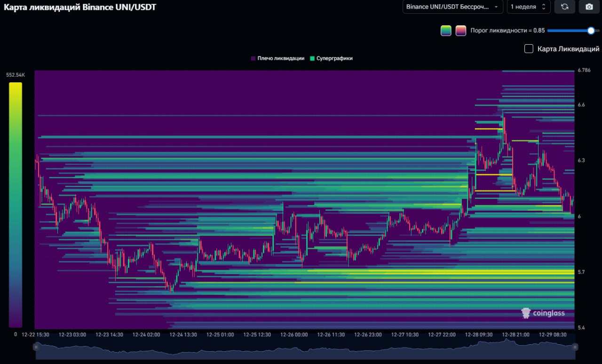Click the purple Плечо ликвидации legend marker
This screenshot has width=602, height=364.
253,59
